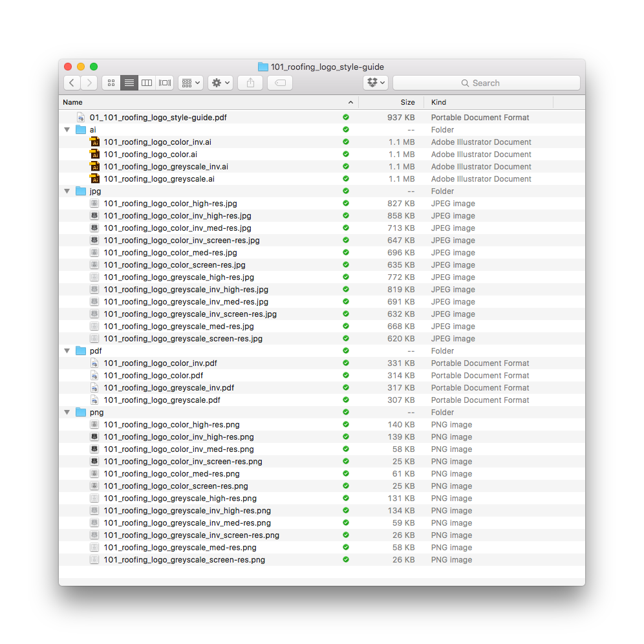Select file 101_roofing_logo_greyscale_screen-res.jpg
The height and width of the screenshot is (644, 644).
tap(322, 339)
